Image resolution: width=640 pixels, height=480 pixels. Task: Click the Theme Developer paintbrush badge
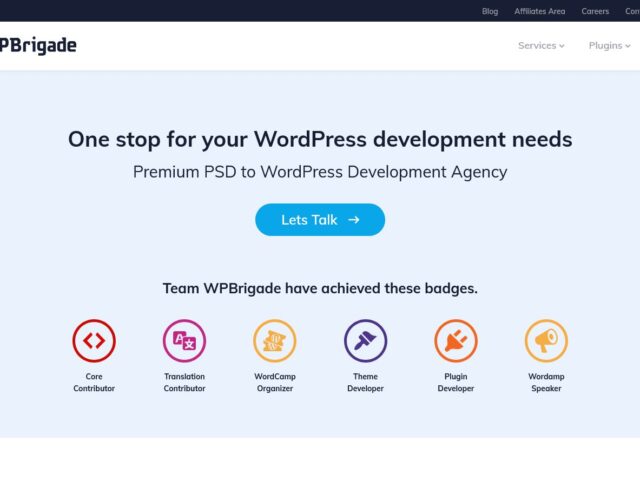(365, 341)
